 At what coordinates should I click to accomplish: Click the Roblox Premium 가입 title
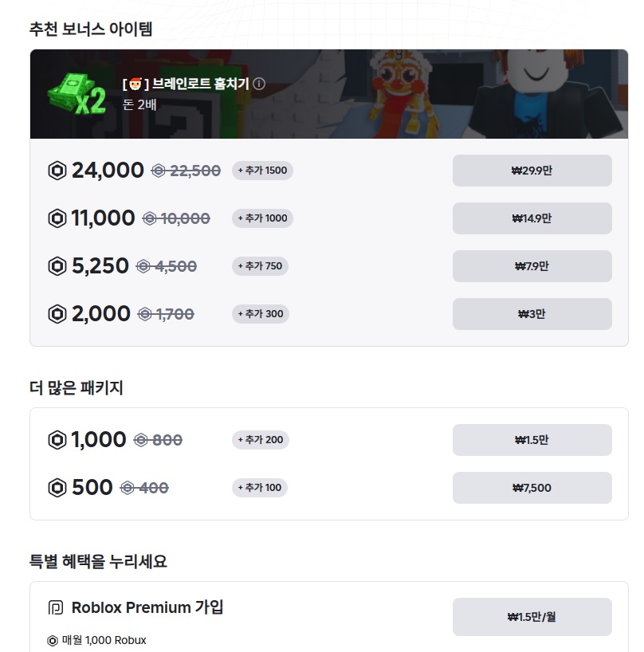[147, 607]
